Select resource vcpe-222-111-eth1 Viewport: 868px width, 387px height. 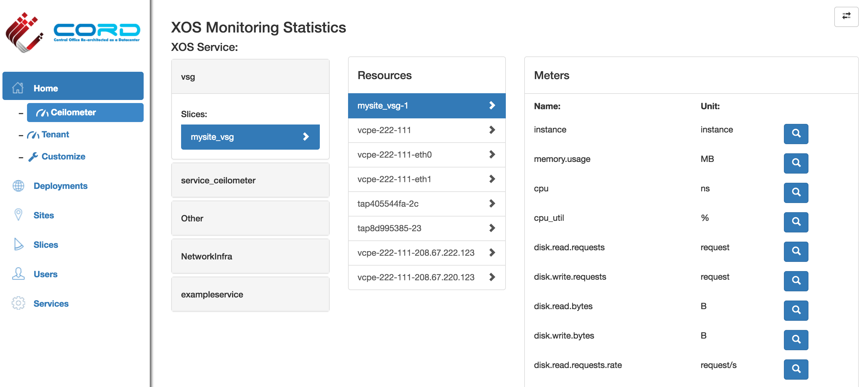pyautogui.click(x=427, y=179)
